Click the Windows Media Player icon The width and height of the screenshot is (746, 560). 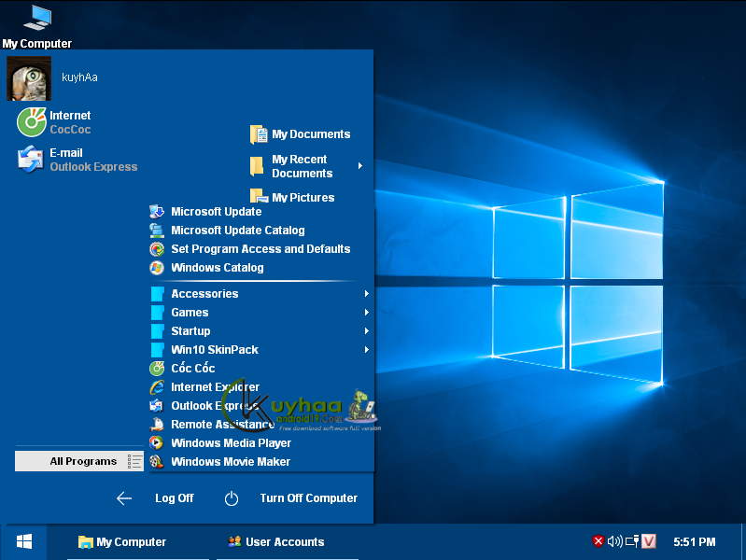point(157,443)
